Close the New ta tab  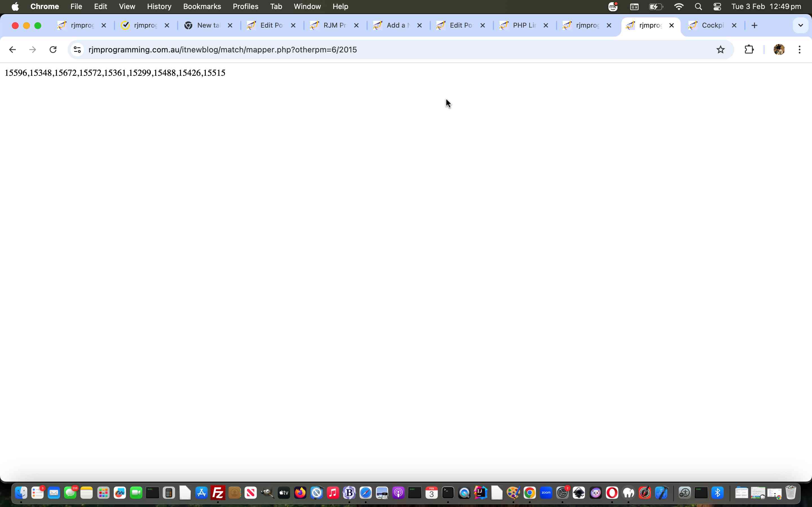(x=230, y=25)
